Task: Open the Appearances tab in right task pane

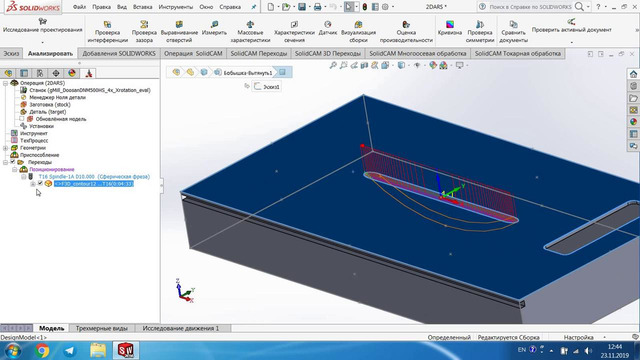Action: tap(633, 122)
